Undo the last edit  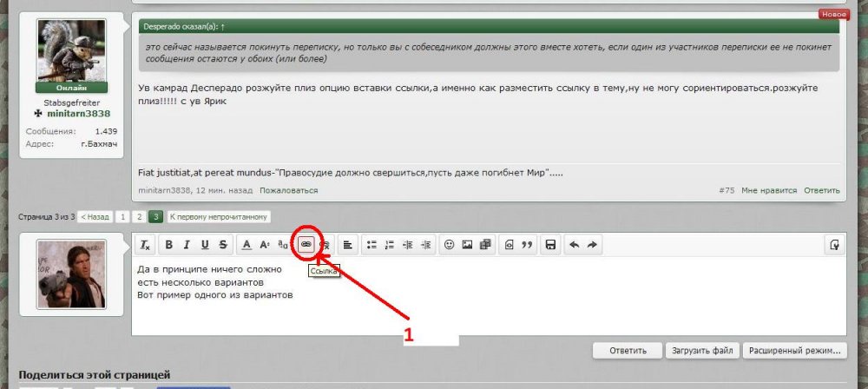pos(574,245)
